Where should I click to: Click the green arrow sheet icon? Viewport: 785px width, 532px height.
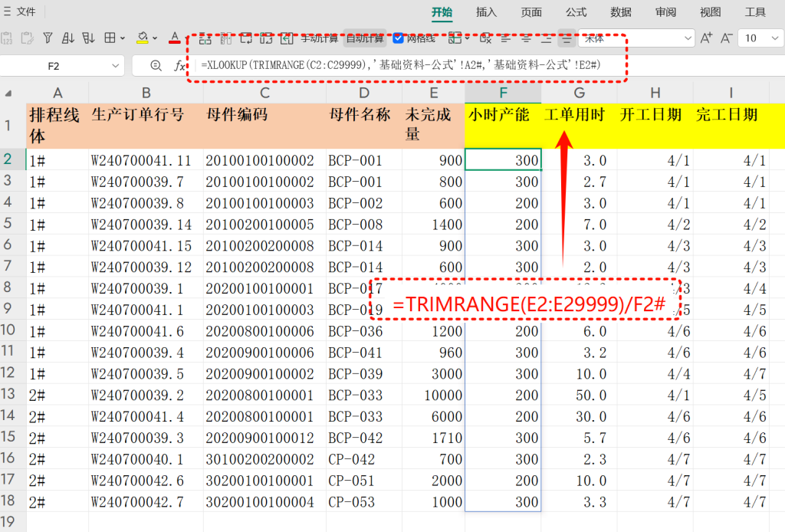coord(287,38)
